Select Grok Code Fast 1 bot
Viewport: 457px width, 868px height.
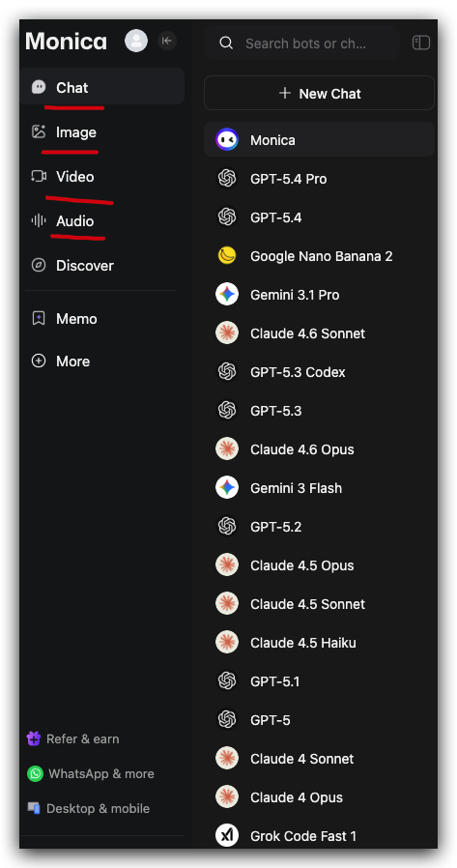point(319,835)
